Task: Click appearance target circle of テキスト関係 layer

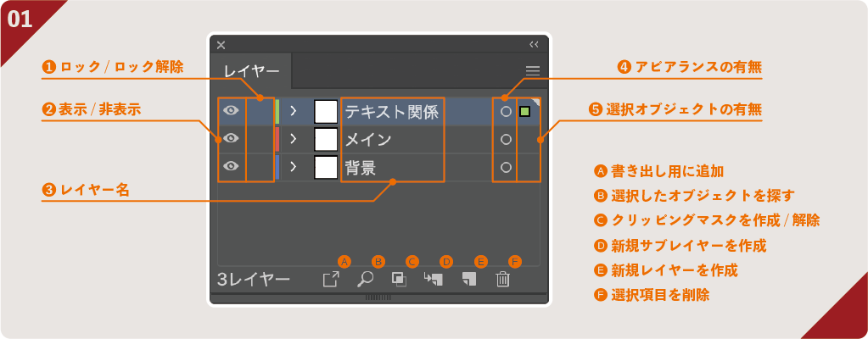Action: coord(506,111)
